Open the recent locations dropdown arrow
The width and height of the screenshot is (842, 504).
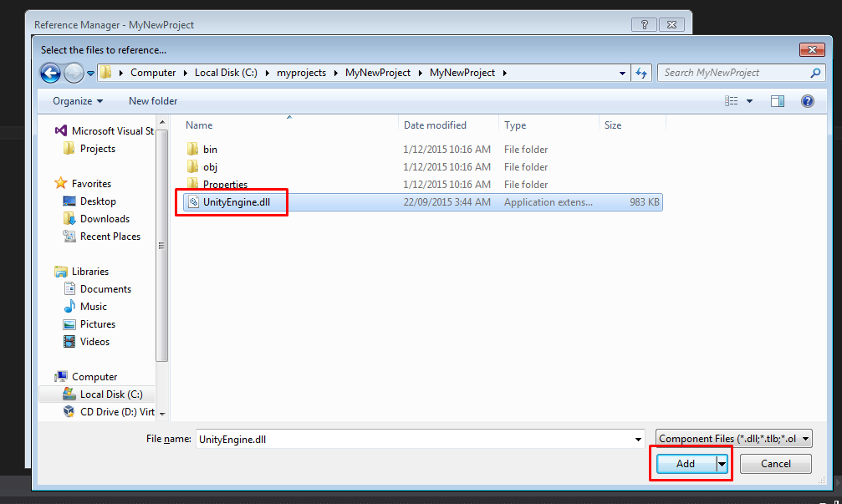click(x=90, y=74)
